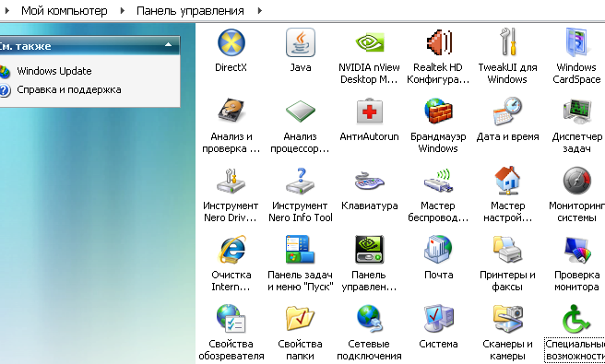Viewport: 605px width, 364px height.
Task: Collapse the См. также panel arrow
Action: [168, 45]
